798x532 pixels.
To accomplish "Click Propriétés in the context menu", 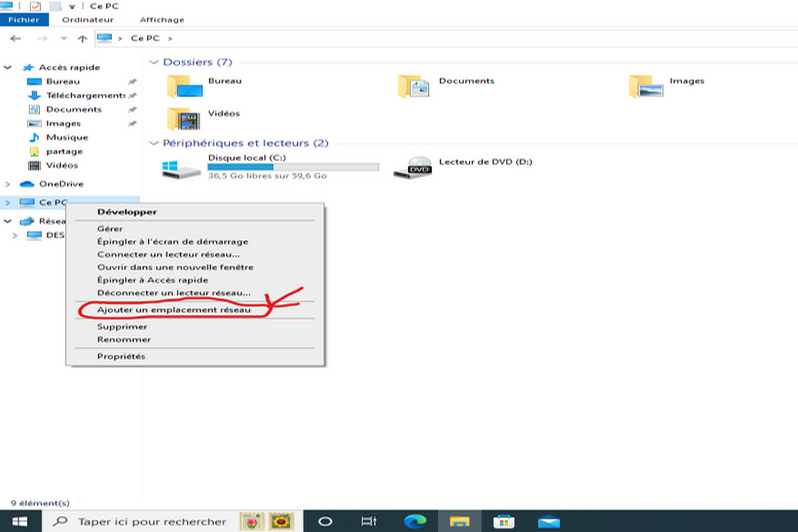I will [x=121, y=356].
